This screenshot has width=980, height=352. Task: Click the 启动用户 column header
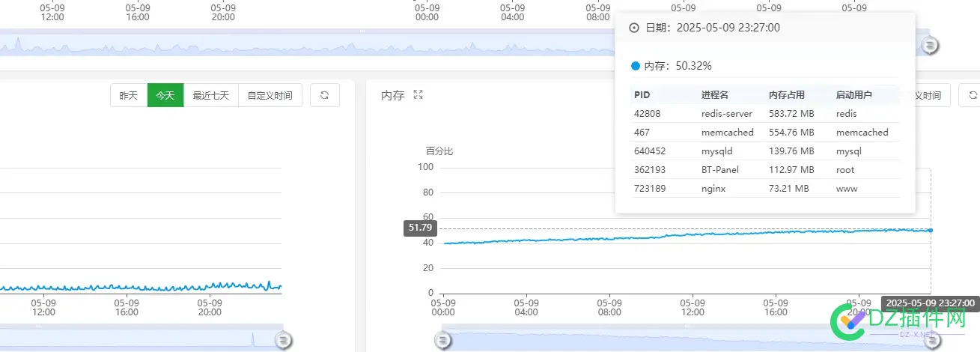click(854, 95)
